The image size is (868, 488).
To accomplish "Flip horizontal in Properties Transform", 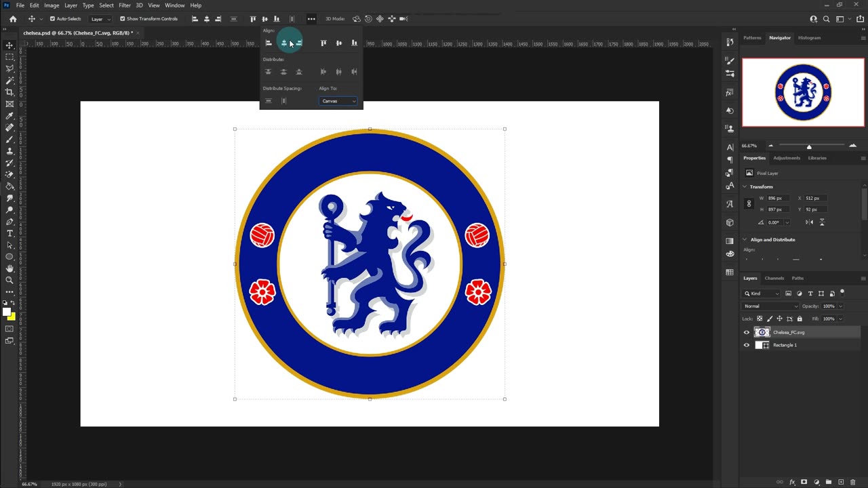I will (x=809, y=222).
